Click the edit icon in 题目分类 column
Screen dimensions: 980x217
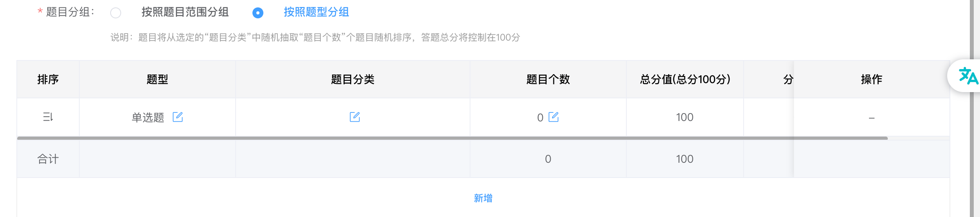coord(355,117)
